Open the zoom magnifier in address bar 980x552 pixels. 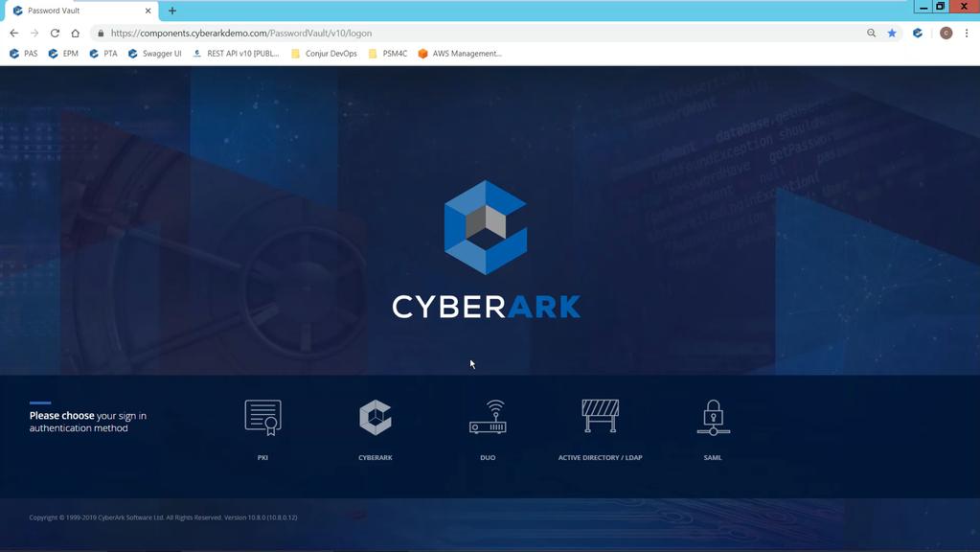pos(871,34)
